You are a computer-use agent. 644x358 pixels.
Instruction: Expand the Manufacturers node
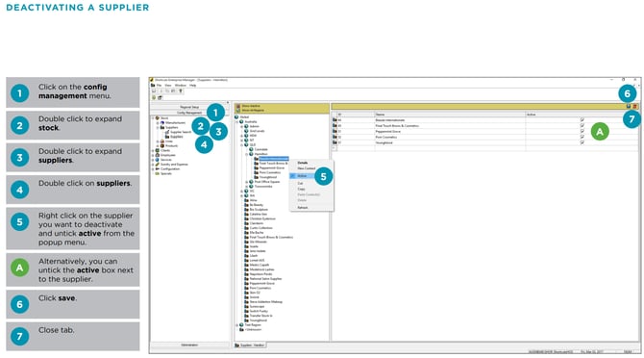click(158, 122)
